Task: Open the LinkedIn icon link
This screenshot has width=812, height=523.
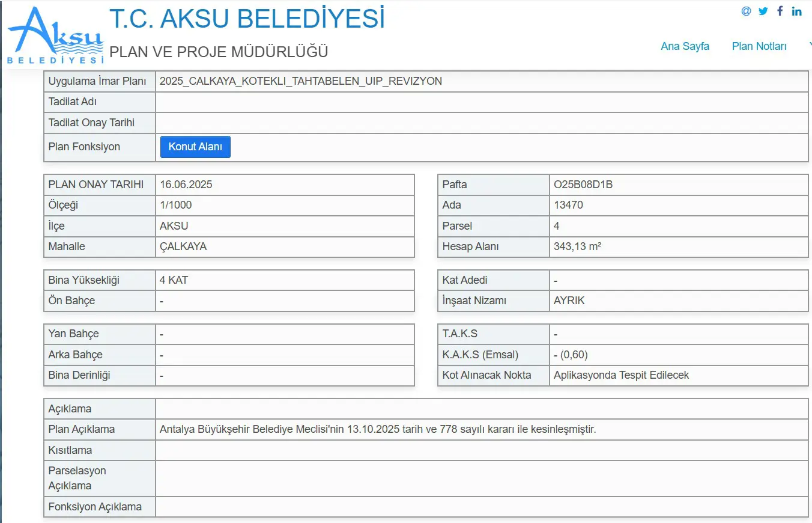Action: click(x=797, y=11)
